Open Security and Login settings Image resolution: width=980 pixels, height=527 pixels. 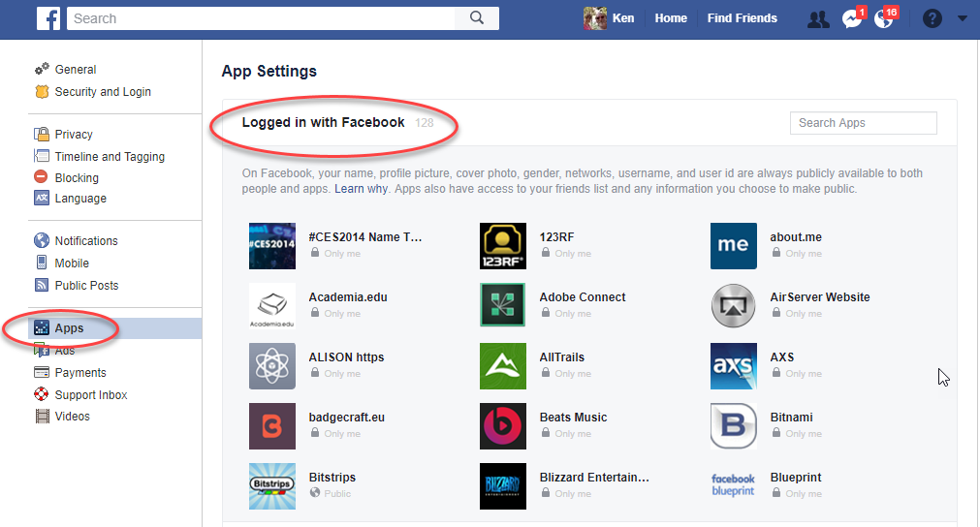103,92
